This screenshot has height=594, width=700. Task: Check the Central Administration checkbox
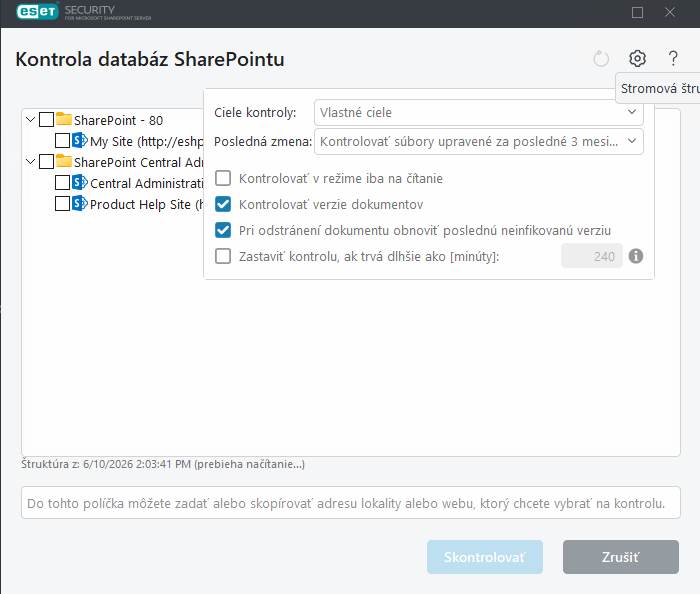point(62,183)
